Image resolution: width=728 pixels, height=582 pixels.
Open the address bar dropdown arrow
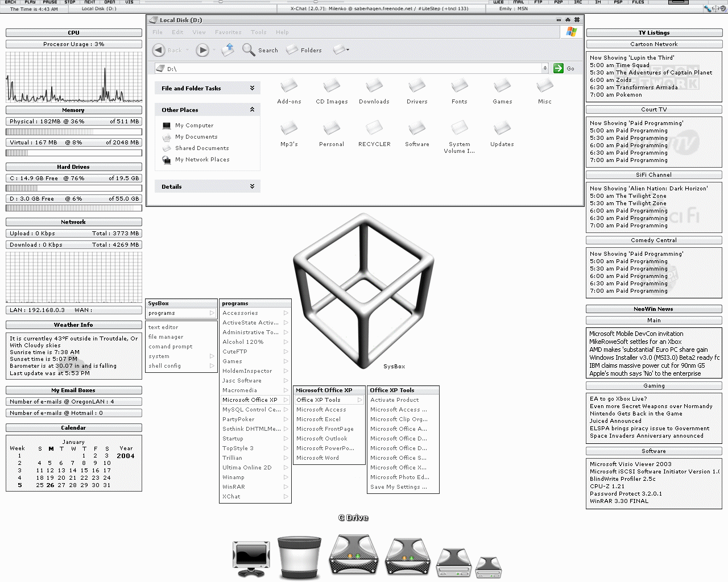click(x=545, y=68)
